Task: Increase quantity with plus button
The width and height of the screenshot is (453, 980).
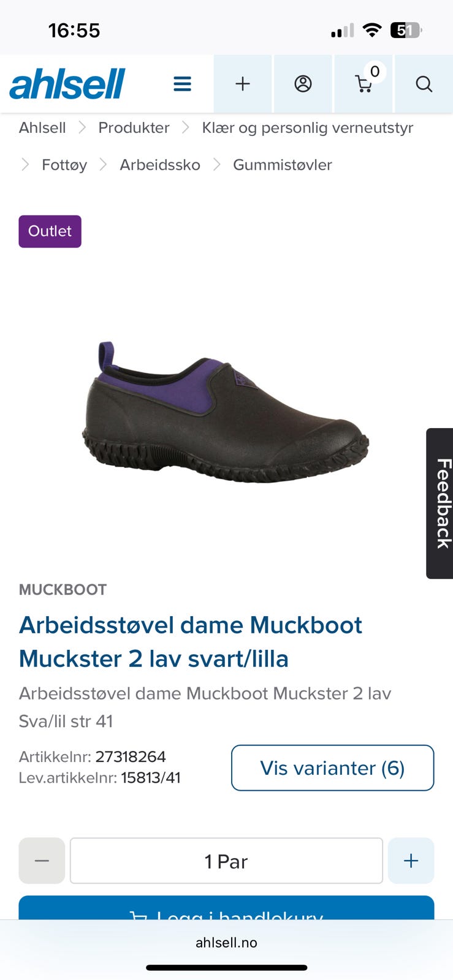Action: pos(411,861)
